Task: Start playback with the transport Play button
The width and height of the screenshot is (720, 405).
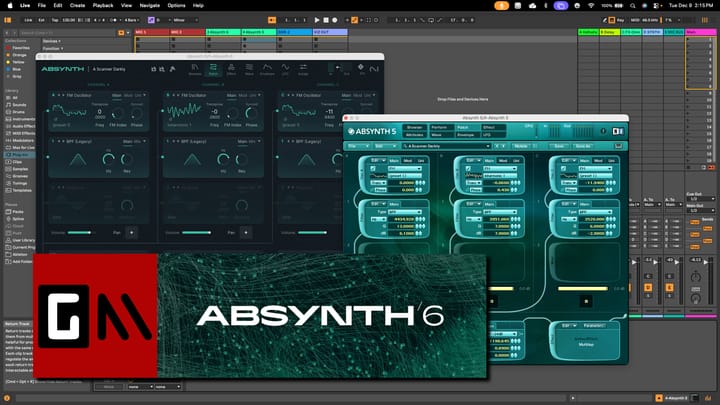Action: tap(317, 20)
